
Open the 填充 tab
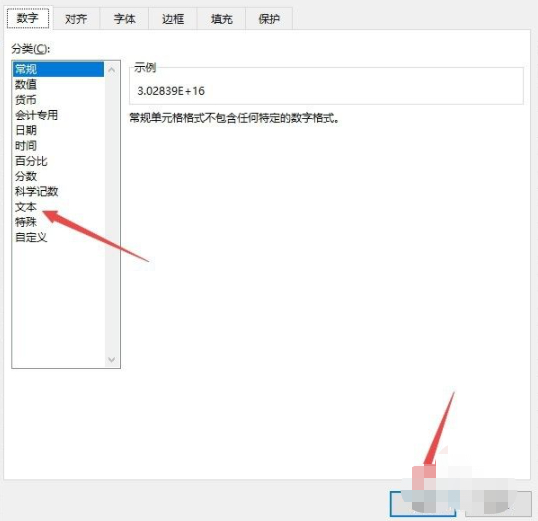[x=221, y=19]
